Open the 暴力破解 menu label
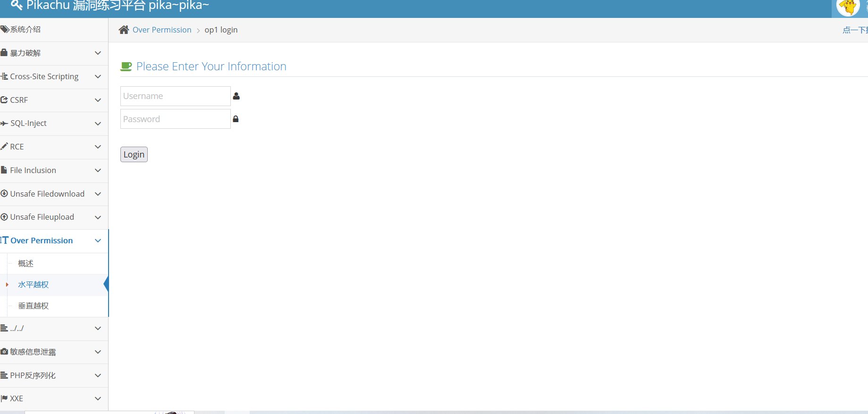This screenshot has width=868, height=414. click(x=25, y=53)
